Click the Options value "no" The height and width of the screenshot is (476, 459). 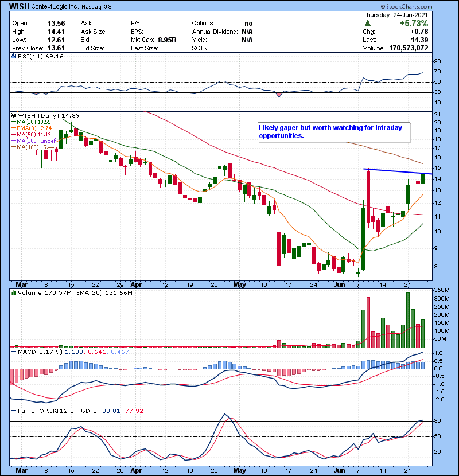[248, 24]
